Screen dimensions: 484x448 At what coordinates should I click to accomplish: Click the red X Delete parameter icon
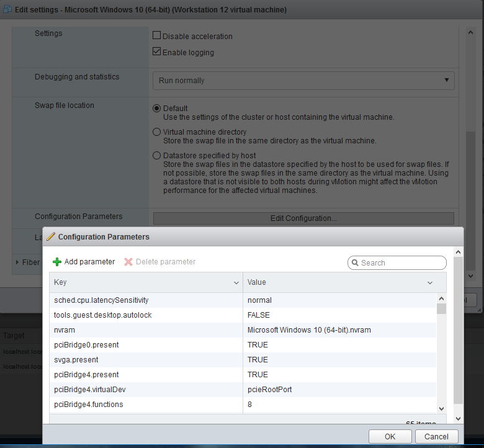point(128,262)
